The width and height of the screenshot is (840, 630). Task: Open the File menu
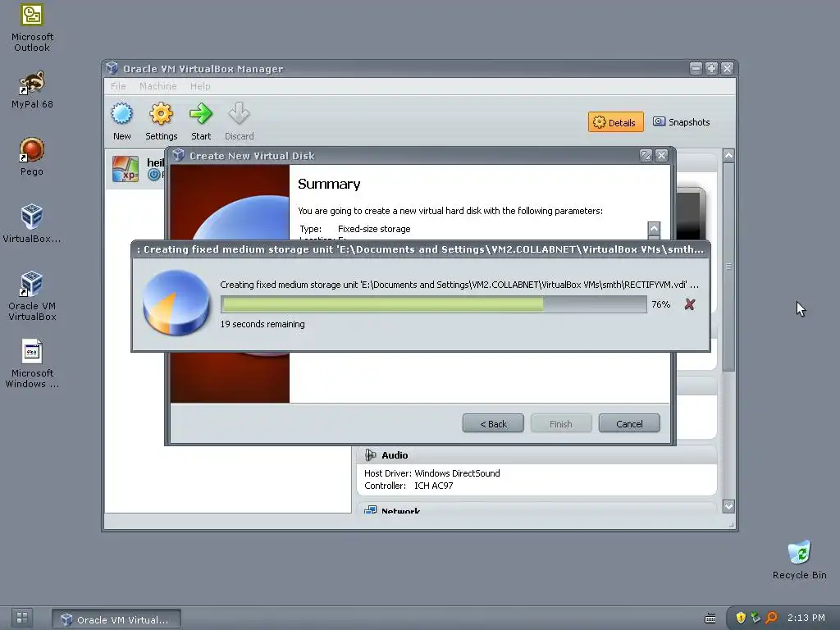click(x=118, y=86)
